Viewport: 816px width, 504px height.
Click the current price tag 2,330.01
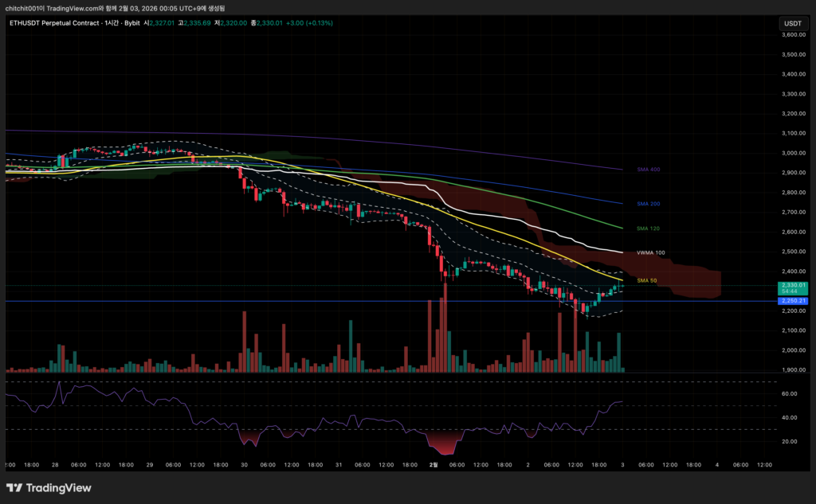pyautogui.click(x=793, y=285)
